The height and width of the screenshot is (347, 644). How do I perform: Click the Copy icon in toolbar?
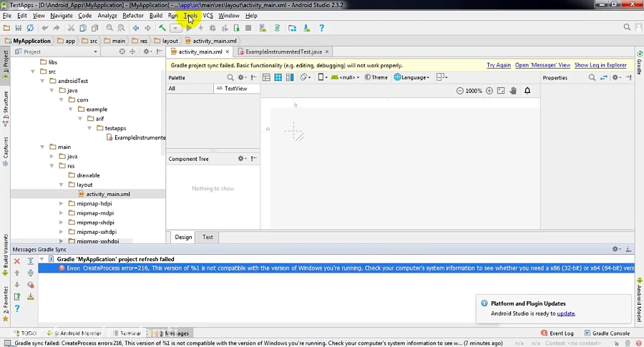pyautogui.click(x=83, y=28)
